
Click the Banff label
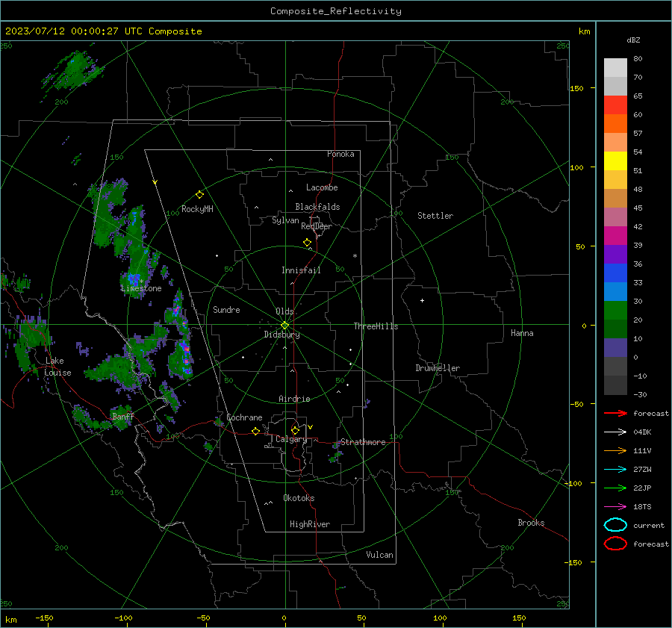[123, 416]
